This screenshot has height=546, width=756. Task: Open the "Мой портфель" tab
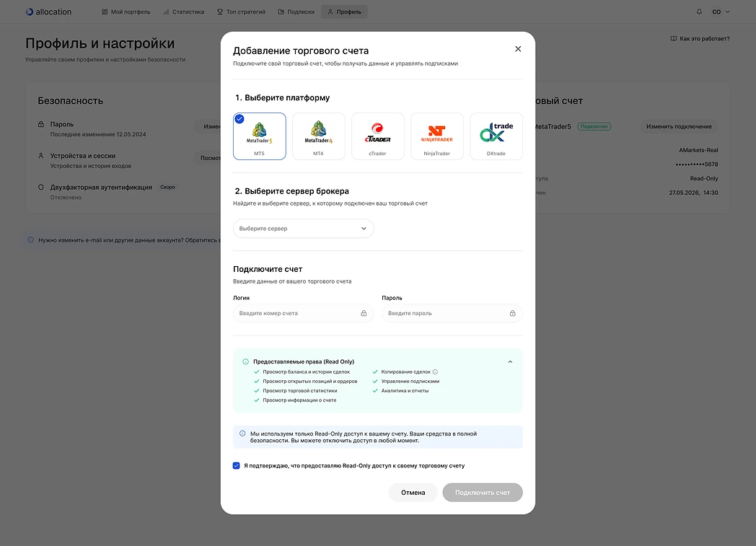(x=126, y=12)
